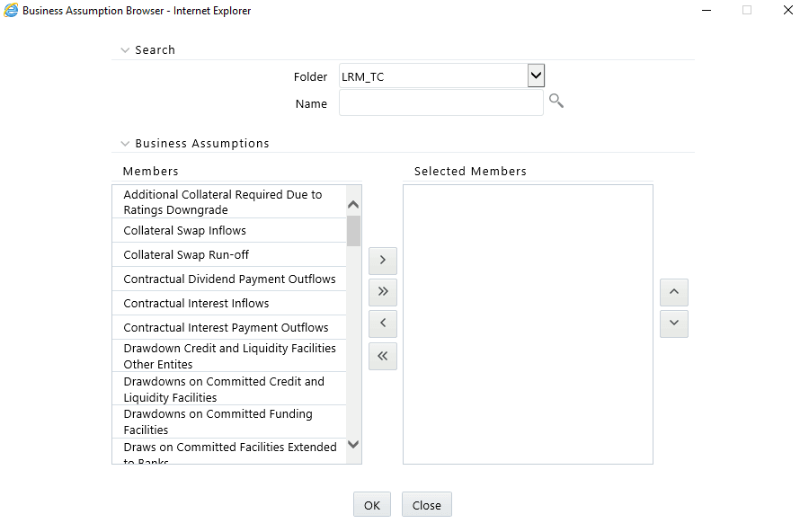Confirm selection with OK button

click(371, 504)
